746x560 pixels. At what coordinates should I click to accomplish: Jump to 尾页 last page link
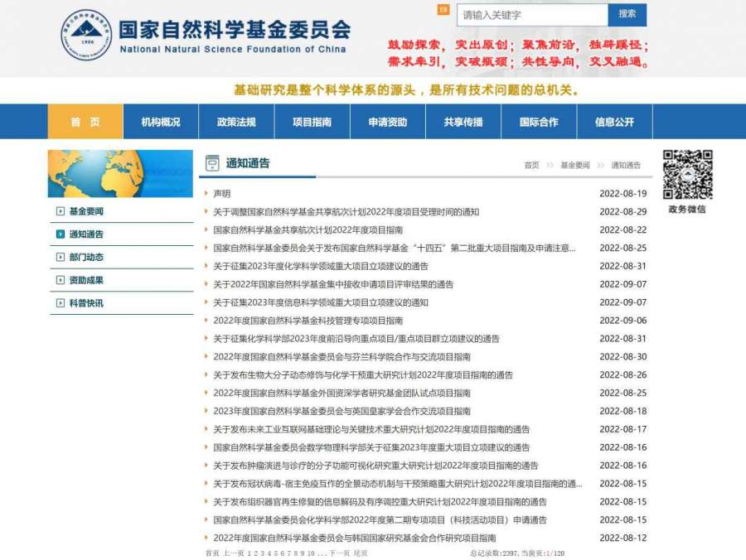coord(361,553)
